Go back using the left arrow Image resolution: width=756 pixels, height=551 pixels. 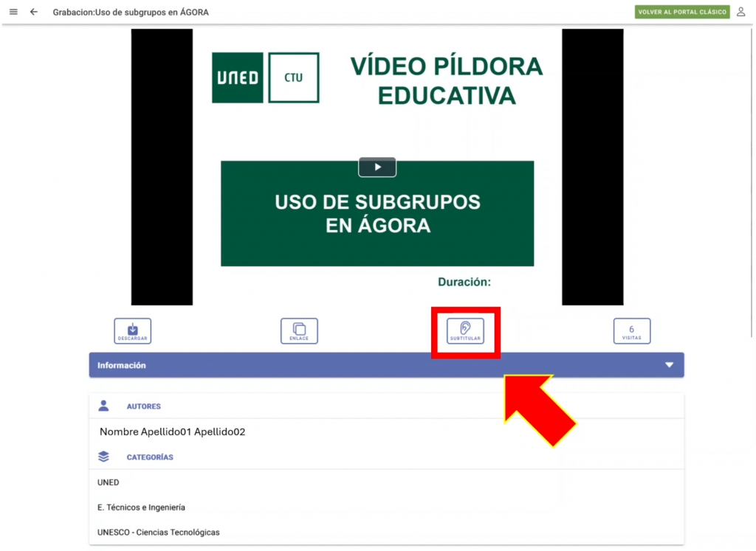[x=34, y=12]
